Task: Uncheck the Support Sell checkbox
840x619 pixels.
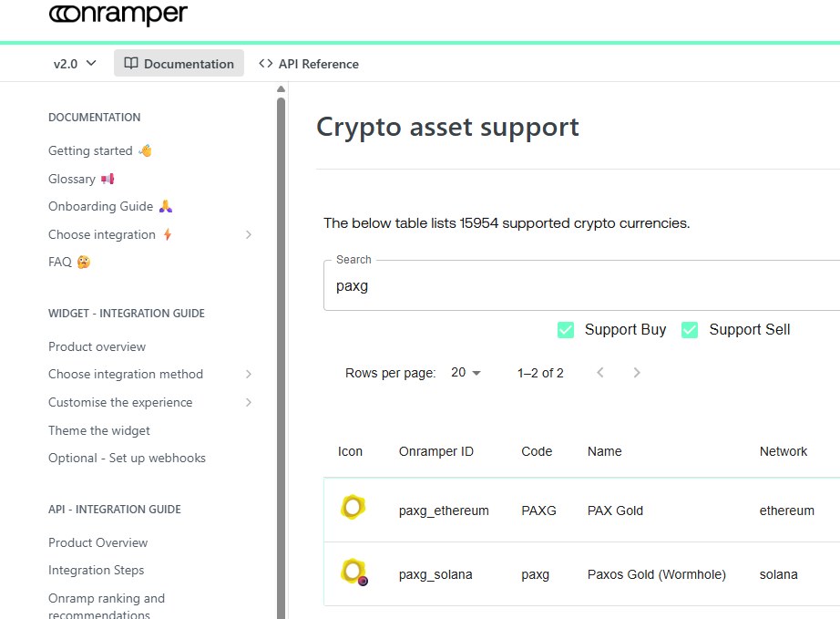Action: [690, 330]
